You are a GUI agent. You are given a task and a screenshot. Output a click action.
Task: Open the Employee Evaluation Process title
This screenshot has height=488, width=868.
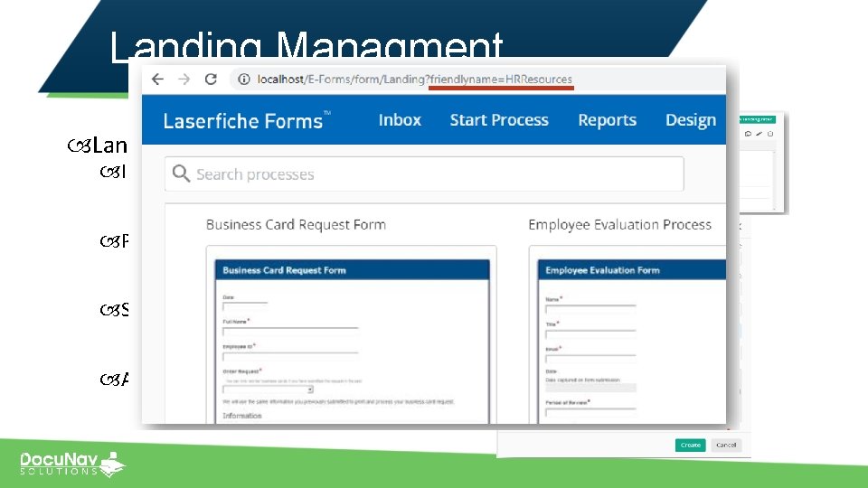(619, 225)
